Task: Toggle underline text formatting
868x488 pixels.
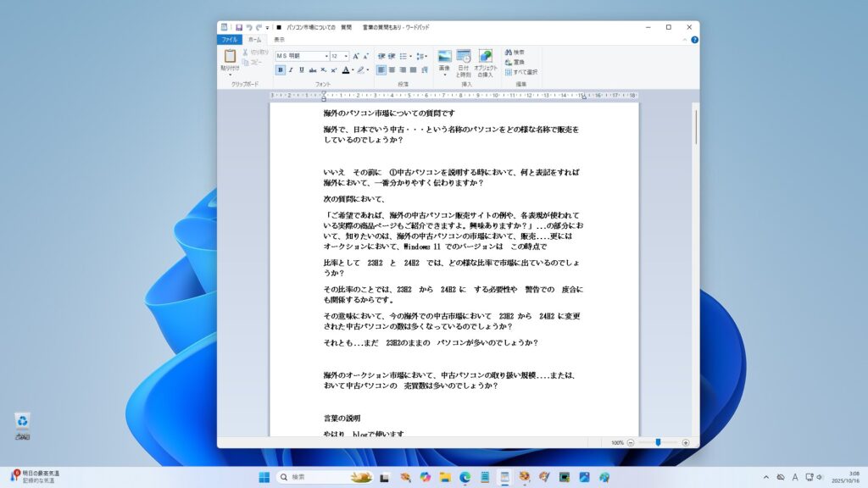Action: [x=301, y=69]
